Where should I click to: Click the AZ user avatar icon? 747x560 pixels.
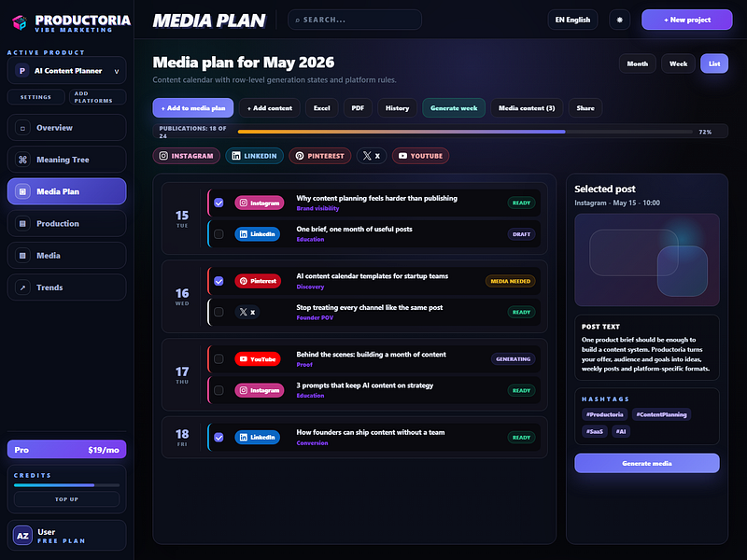coord(22,536)
